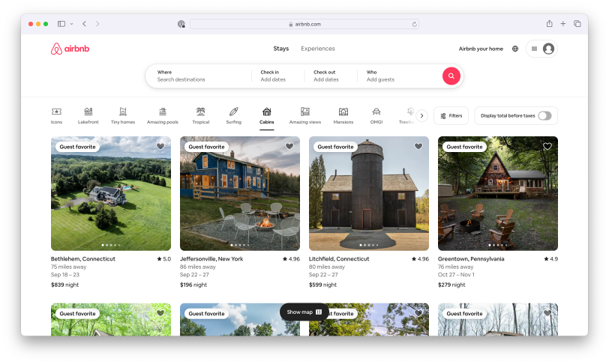Click Litchfield, Connecticut listing title
Viewport: 609px width, 364px height.
pyautogui.click(x=339, y=258)
